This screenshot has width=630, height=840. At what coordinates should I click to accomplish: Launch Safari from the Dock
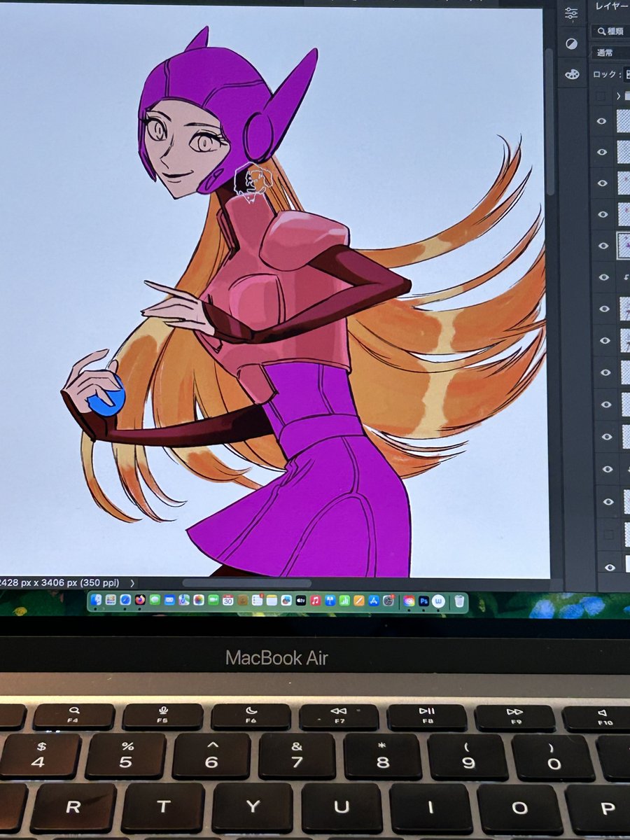click(x=125, y=600)
